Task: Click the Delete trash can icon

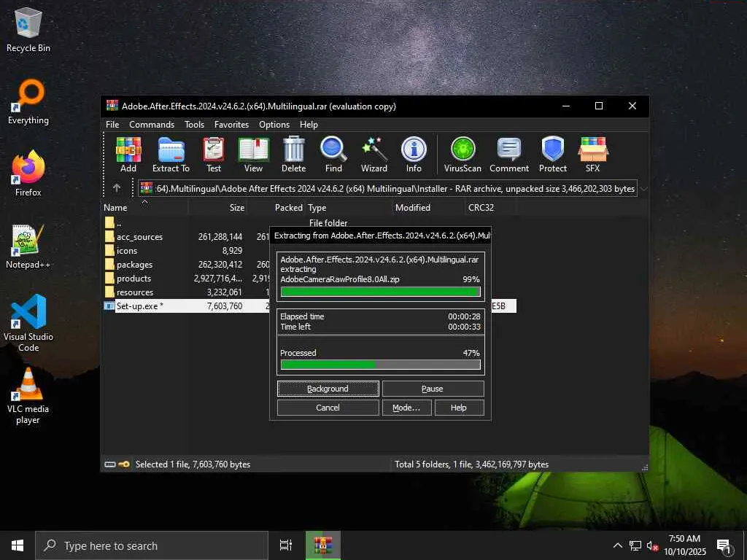Action: pos(293,155)
